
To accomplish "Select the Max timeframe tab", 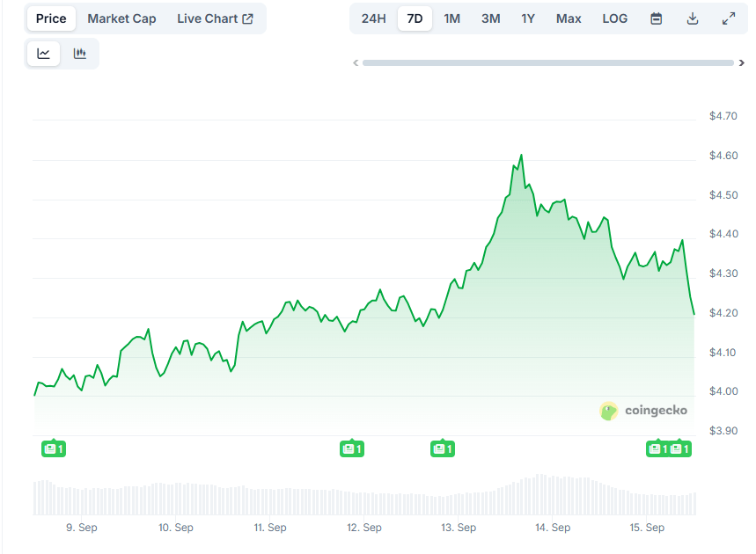I will point(569,18).
